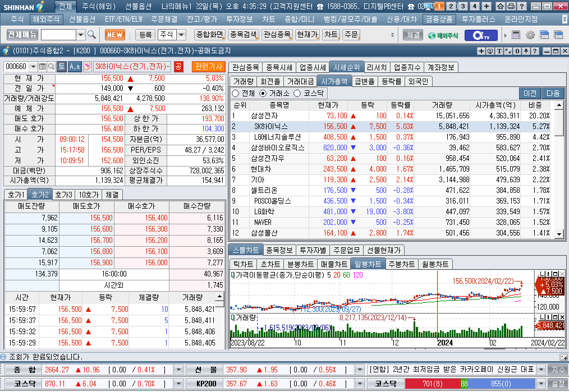Click the T font icon in window title bar
Viewport: 569px width, 392px height.
(499, 51)
